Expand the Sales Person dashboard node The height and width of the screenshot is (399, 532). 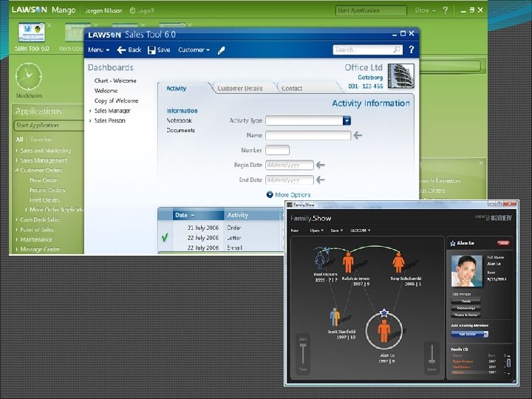90,120
